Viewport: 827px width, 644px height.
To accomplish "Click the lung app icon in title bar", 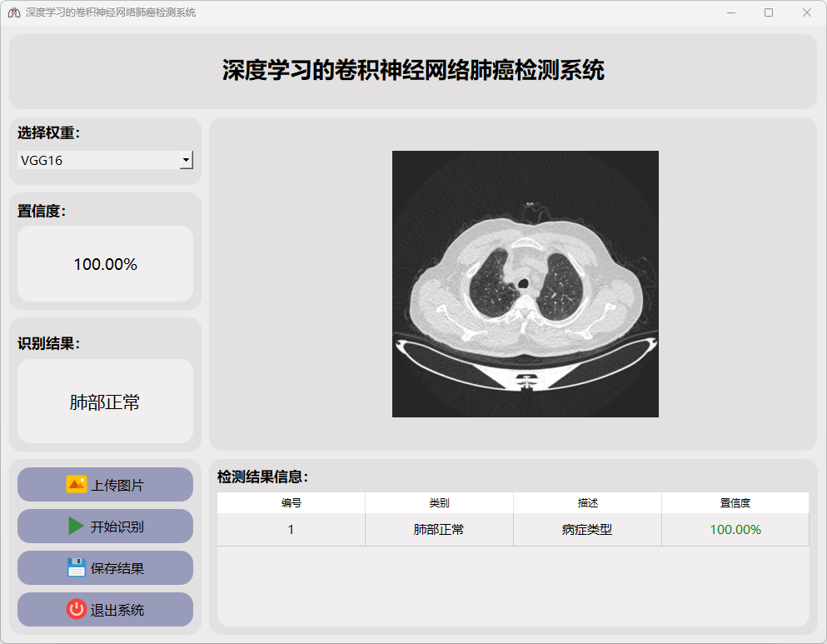I will pyautogui.click(x=12, y=12).
